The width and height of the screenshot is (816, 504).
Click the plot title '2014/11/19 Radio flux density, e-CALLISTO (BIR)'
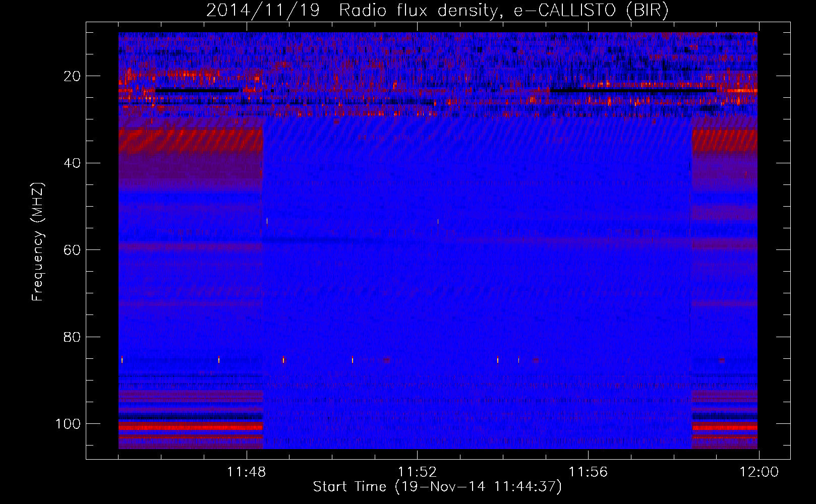(437, 11)
